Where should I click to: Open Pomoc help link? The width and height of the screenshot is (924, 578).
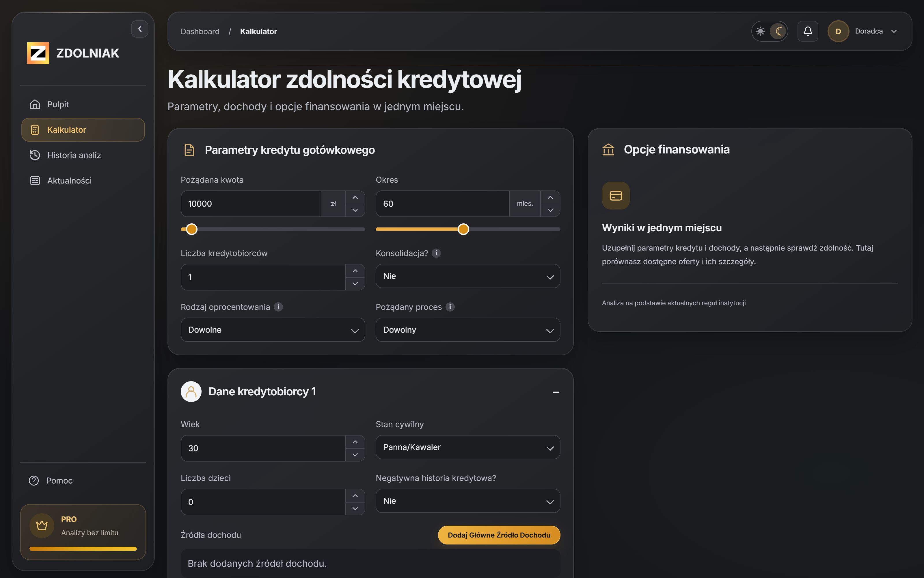(x=51, y=481)
